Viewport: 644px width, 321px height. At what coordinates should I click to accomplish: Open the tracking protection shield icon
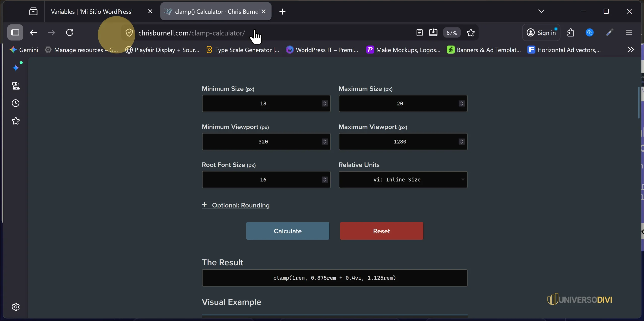click(x=129, y=33)
